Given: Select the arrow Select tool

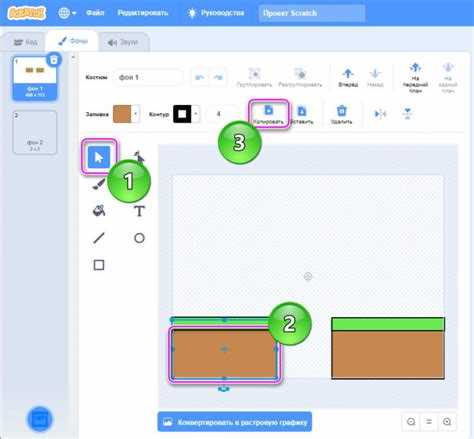Looking at the screenshot, I should click(99, 157).
